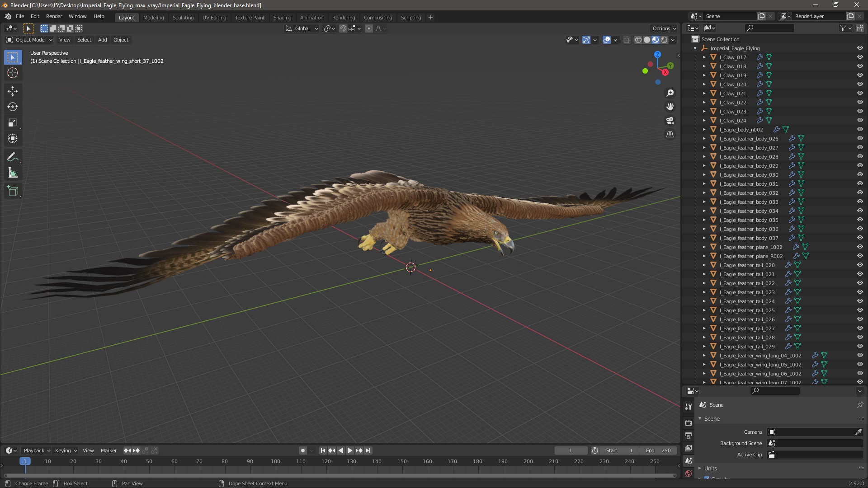The height and width of the screenshot is (488, 868).
Task: Switch to the Scripting workspace tab
Action: click(x=410, y=18)
